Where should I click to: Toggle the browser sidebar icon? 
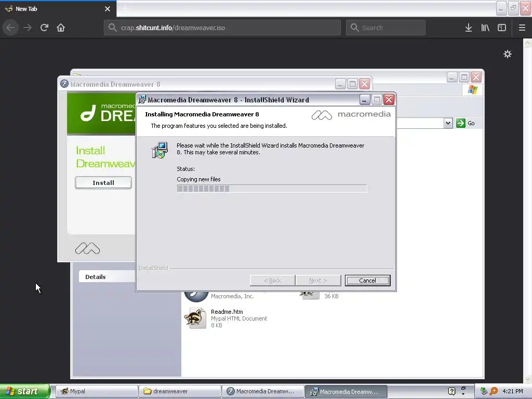[x=502, y=28]
